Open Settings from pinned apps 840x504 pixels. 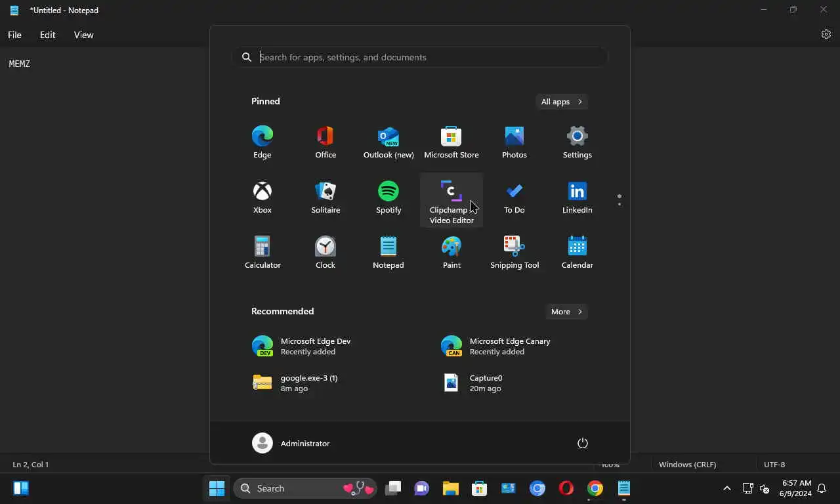(x=577, y=142)
